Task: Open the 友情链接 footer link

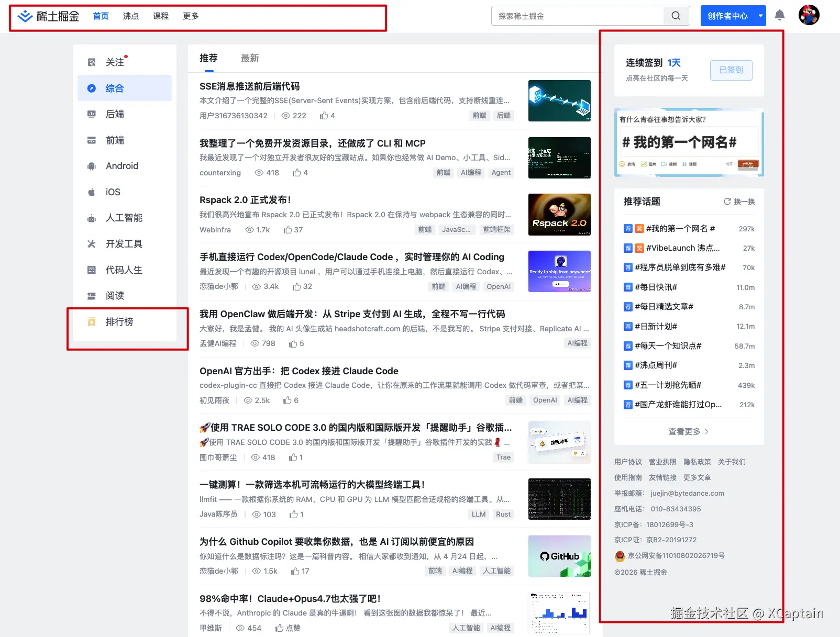Action: click(x=662, y=477)
